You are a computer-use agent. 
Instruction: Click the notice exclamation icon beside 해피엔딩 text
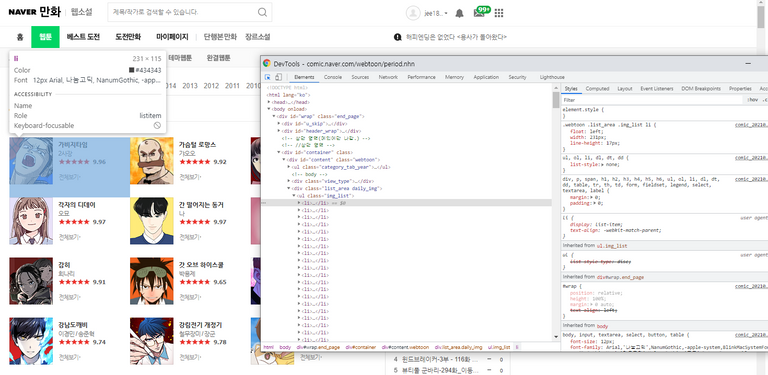398,37
